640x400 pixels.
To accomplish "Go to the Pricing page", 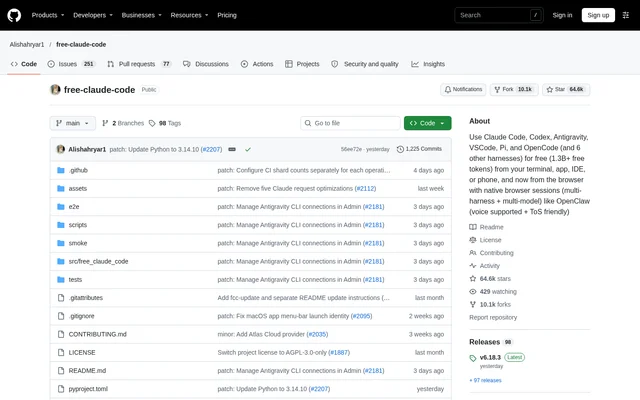I will [227, 15].
